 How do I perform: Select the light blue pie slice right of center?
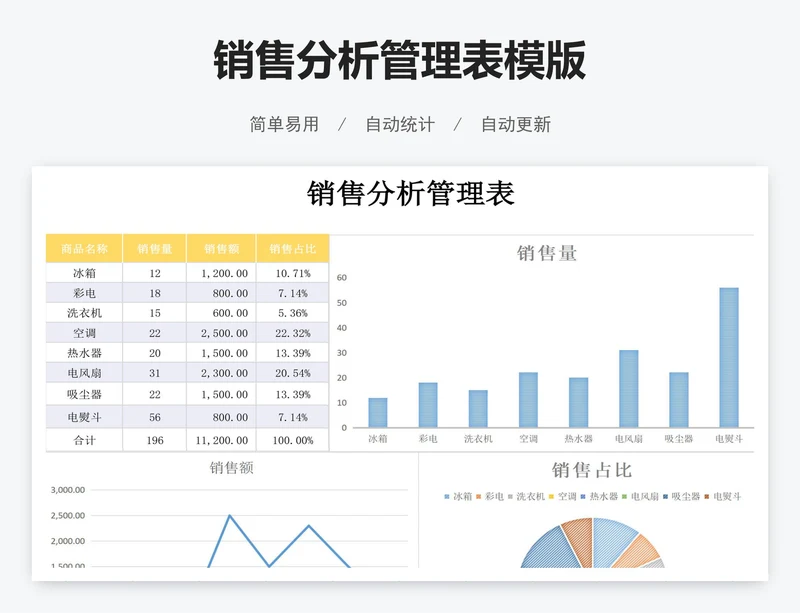pyautogui.click(x=610, y=542)
